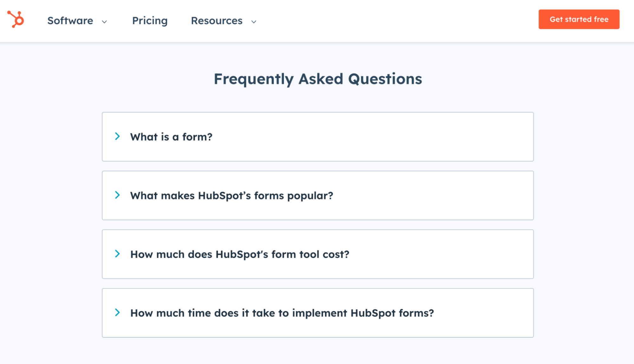The height and width of the screenshot is (364, 634).
Task: Click the arrow icon beside the implementation time question
Action: coord(117,312)
